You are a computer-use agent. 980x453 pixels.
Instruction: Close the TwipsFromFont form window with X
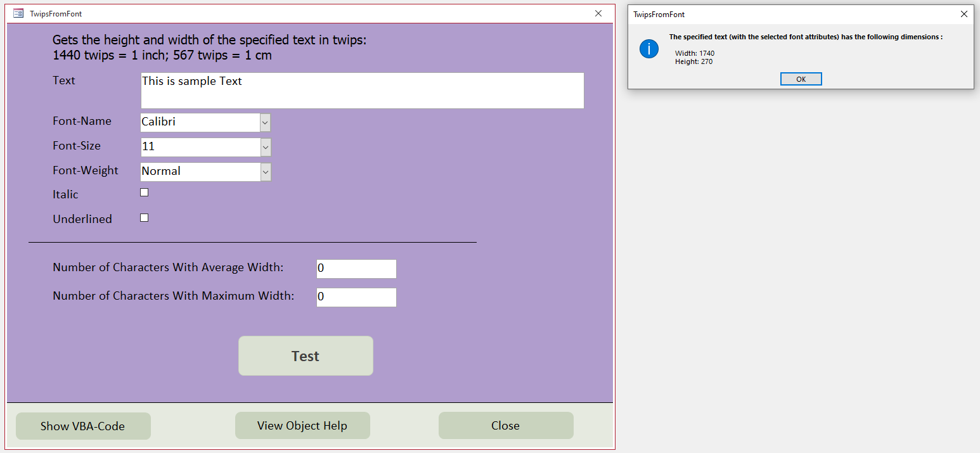(x=598, y=13)
